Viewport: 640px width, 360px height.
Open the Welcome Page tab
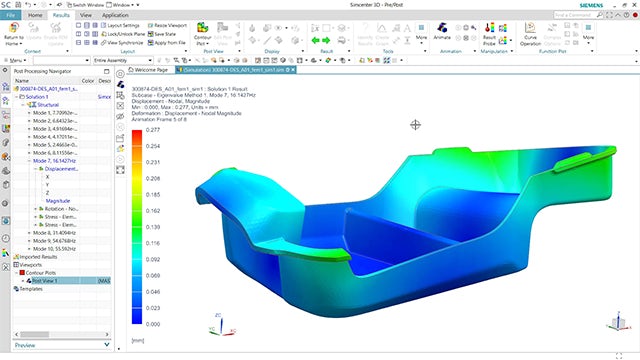[x=148, y=70]
